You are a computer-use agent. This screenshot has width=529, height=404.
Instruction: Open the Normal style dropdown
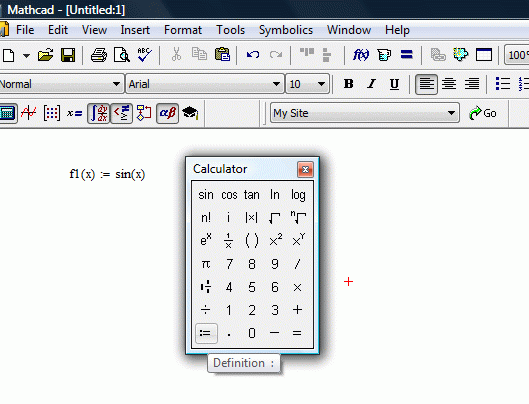pos(116,84)
